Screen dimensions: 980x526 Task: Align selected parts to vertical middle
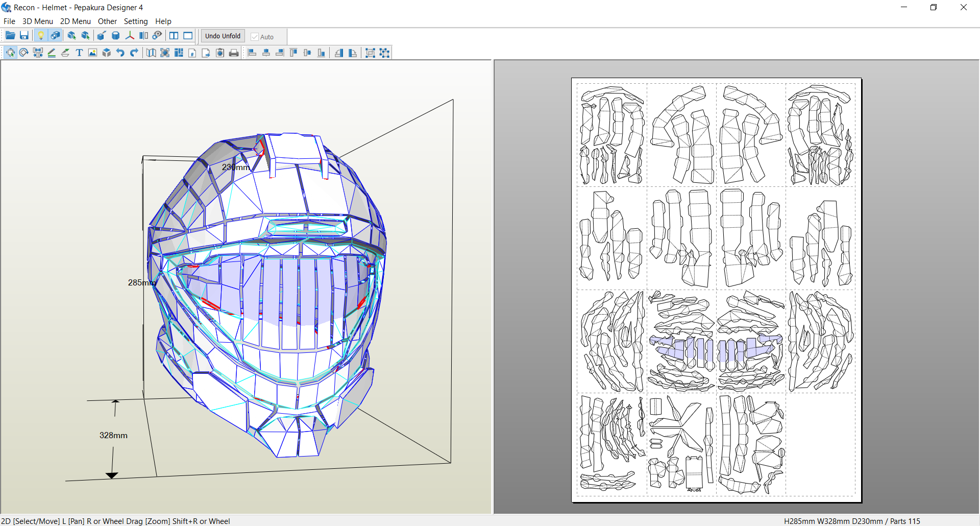click(307, 53)
